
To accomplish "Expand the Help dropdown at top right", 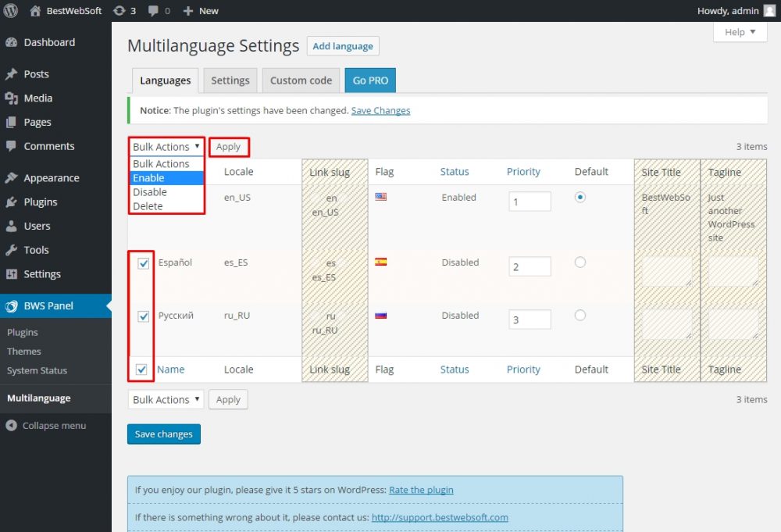I will click(739, 32).
